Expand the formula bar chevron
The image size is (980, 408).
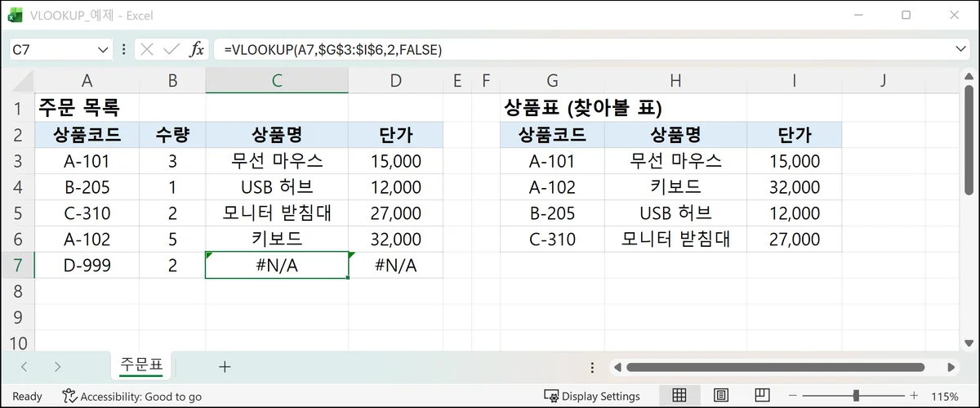coord(960,50)
